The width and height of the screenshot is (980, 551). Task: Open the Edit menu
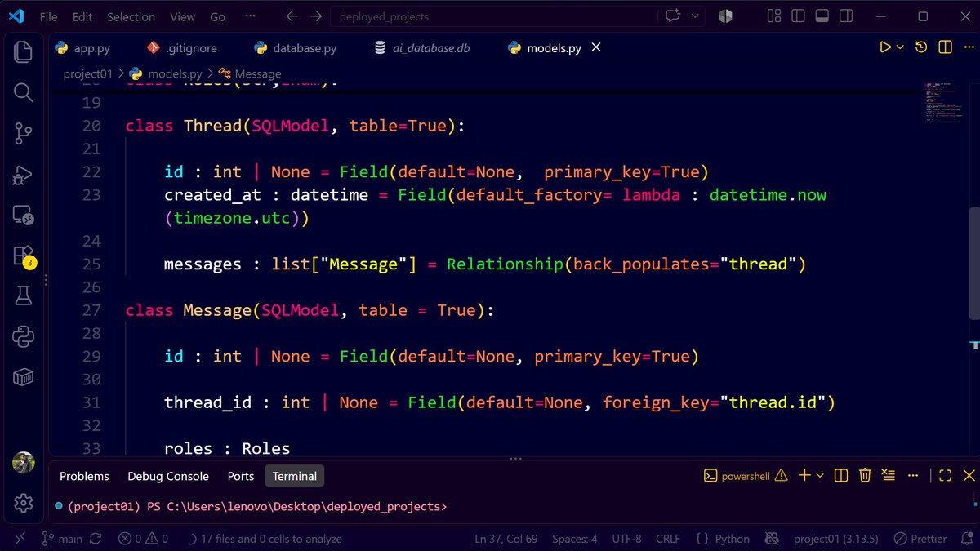[x=82, y=16]
